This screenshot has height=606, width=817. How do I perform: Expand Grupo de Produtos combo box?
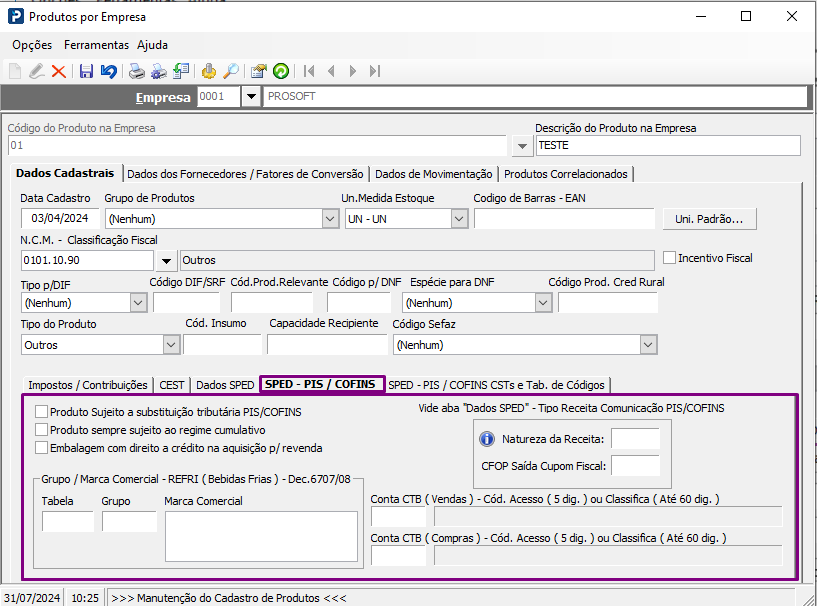[330, 218]
